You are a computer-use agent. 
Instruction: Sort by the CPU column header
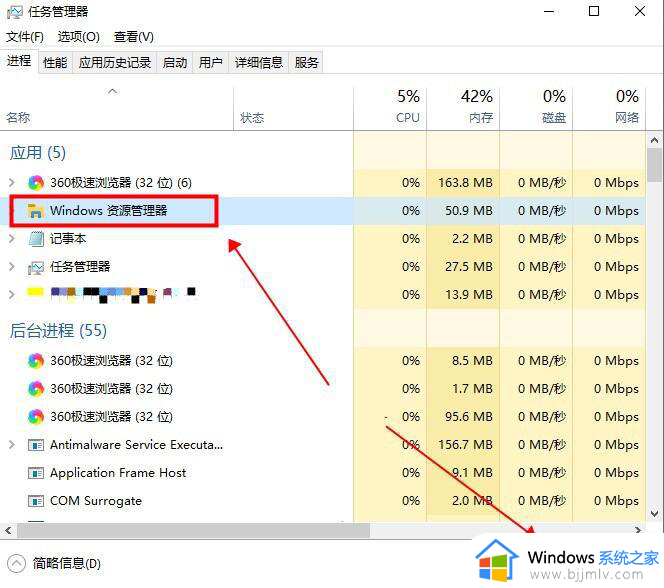(x=390, y=109)
